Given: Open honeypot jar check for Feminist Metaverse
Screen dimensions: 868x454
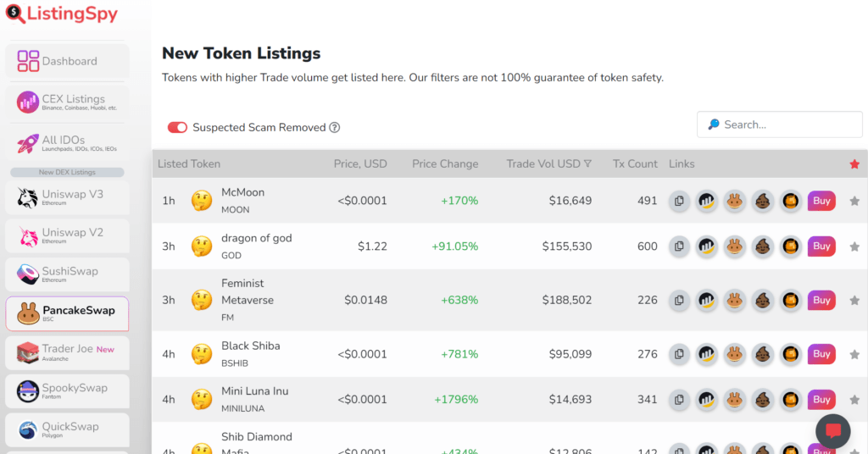Looking at the screenshot, I should click(x=791, y=301).
